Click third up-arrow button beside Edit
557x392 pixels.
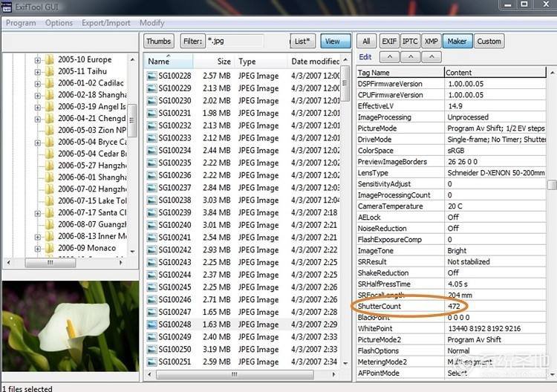point(431,57)
